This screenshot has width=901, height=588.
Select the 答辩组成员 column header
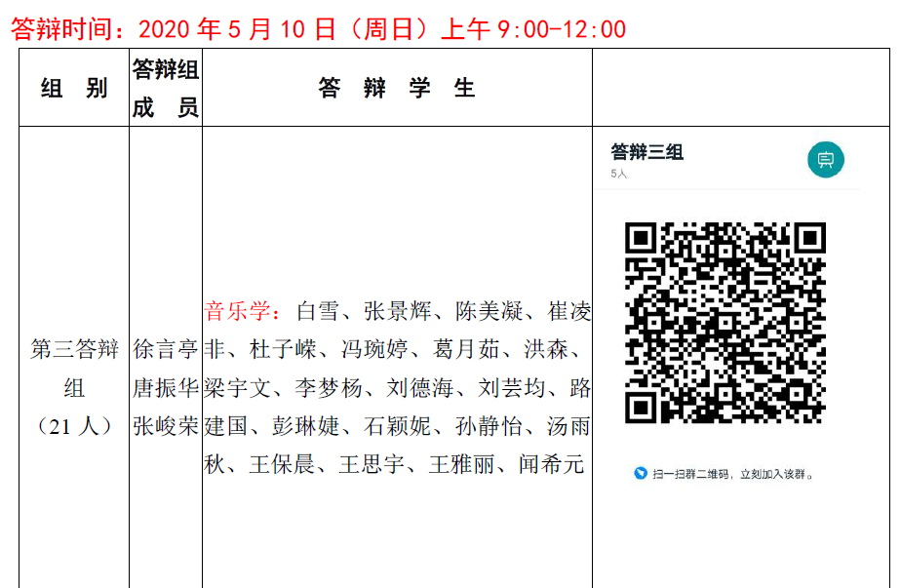166,88
